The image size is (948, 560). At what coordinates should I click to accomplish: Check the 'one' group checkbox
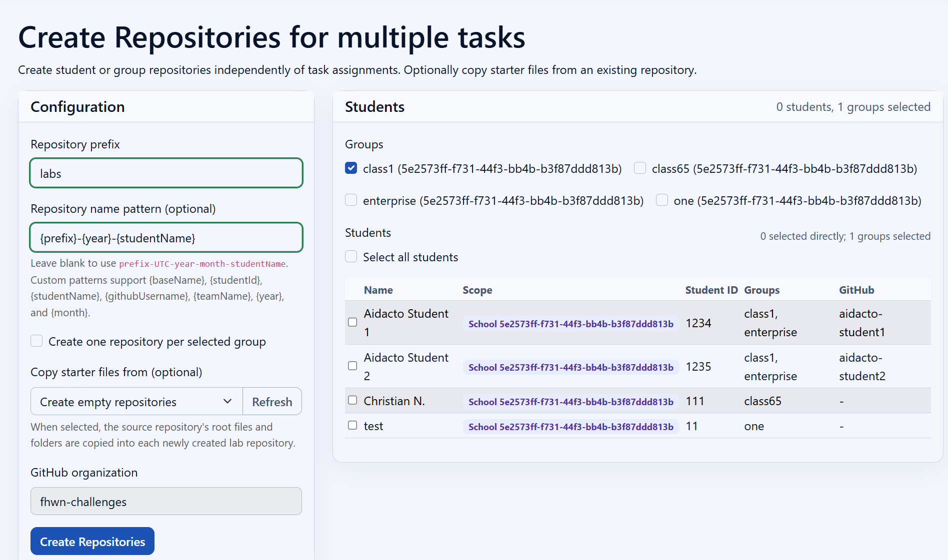coord(662,200)
